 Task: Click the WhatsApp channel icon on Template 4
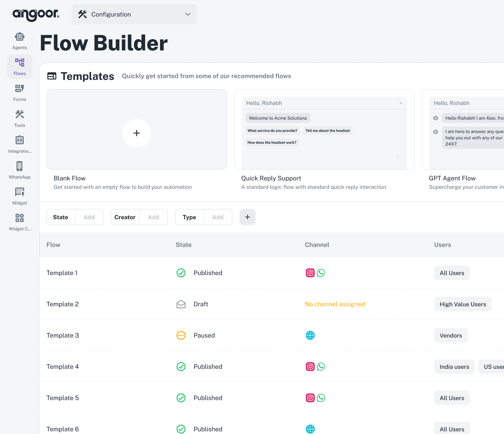(321, 366)
